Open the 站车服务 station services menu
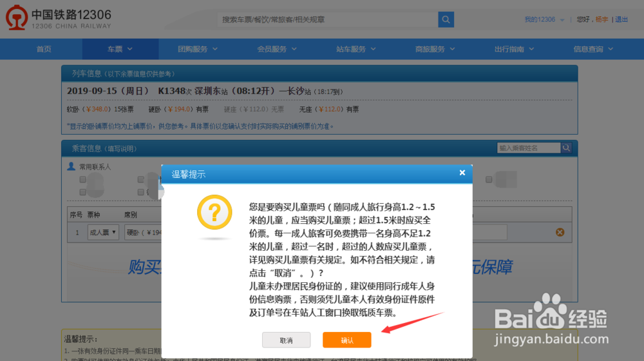Image resolution: width=644 pixels, height=361 pixels. [x=355, y=49]
